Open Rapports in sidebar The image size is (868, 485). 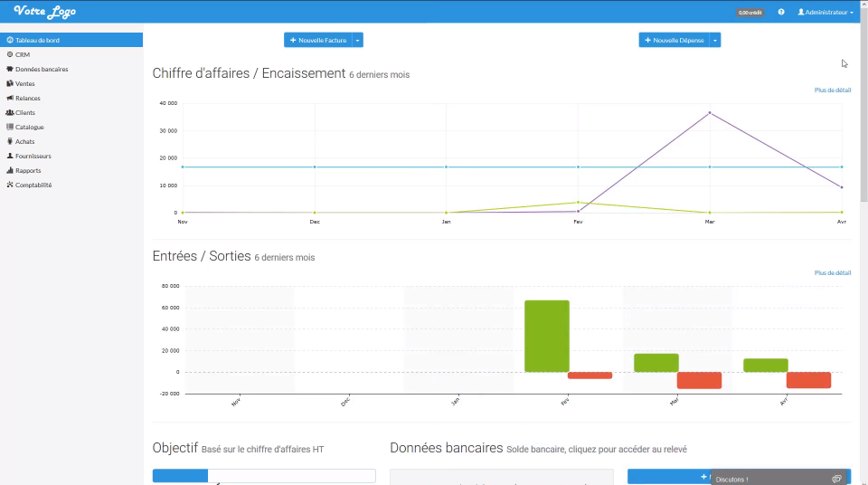coord(24,171)
